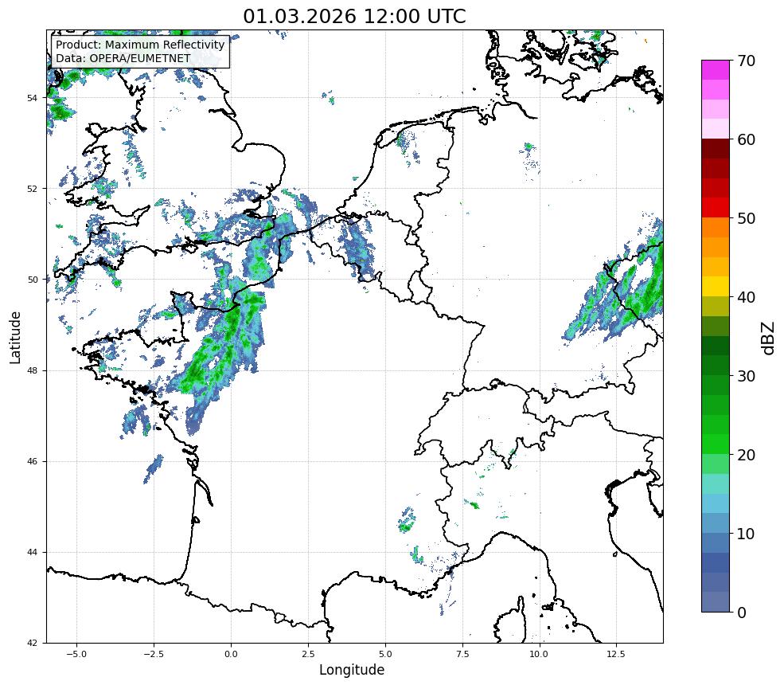Click the latitude tick label 42
Viewport: 784px width, 685px height.
tap(32, 644)
